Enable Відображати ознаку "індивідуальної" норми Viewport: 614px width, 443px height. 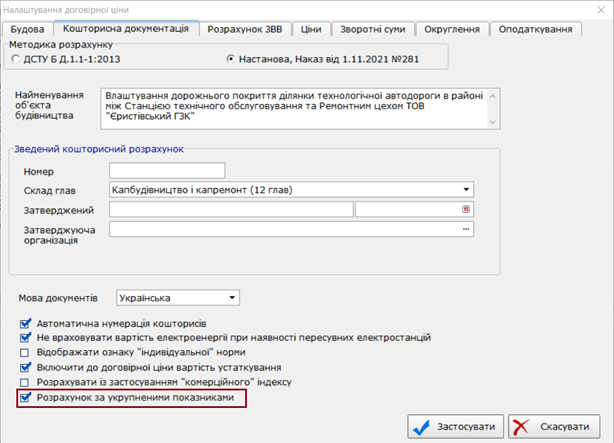tap(25, 352)
